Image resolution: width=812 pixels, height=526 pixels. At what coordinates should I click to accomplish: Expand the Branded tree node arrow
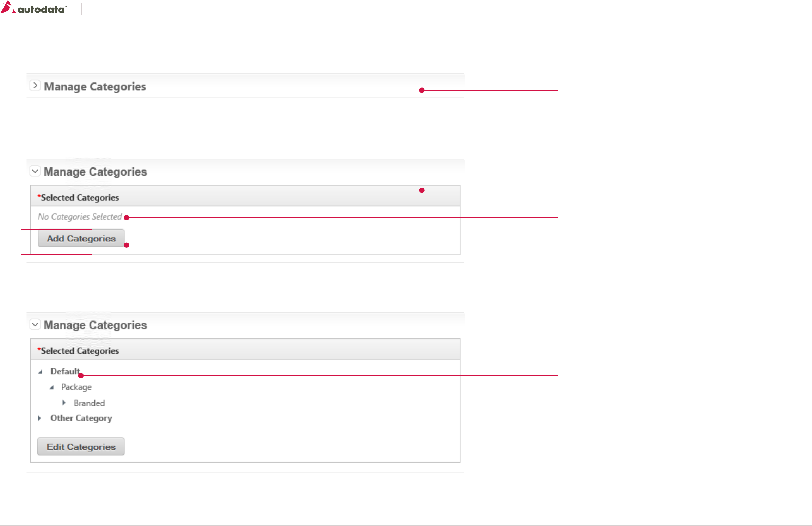pyautogui.click(x=64, y=403)
